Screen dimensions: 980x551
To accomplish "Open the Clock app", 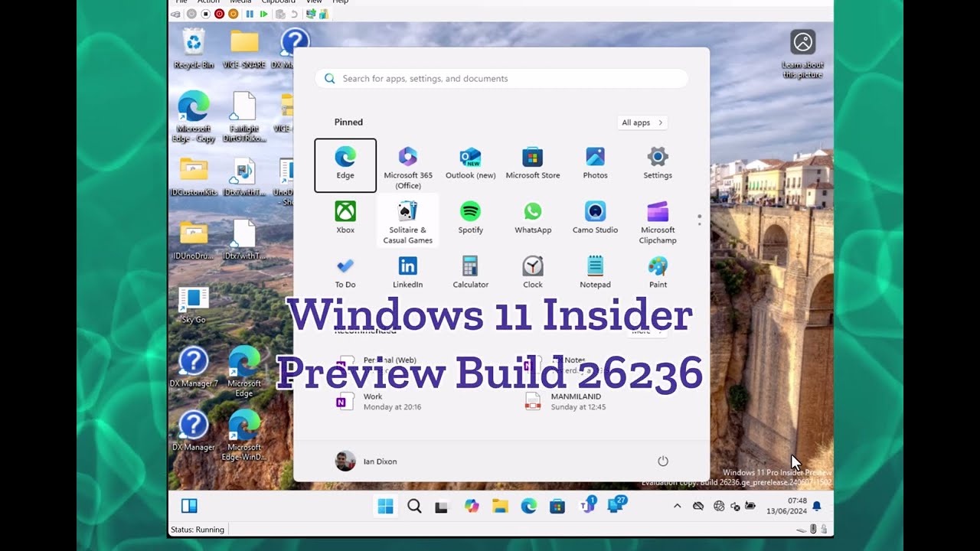I will tap(533, 272).
